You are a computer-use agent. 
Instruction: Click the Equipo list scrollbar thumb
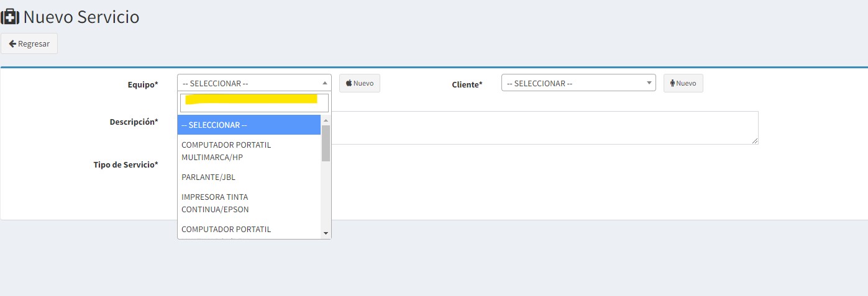[x=326, y=143]
